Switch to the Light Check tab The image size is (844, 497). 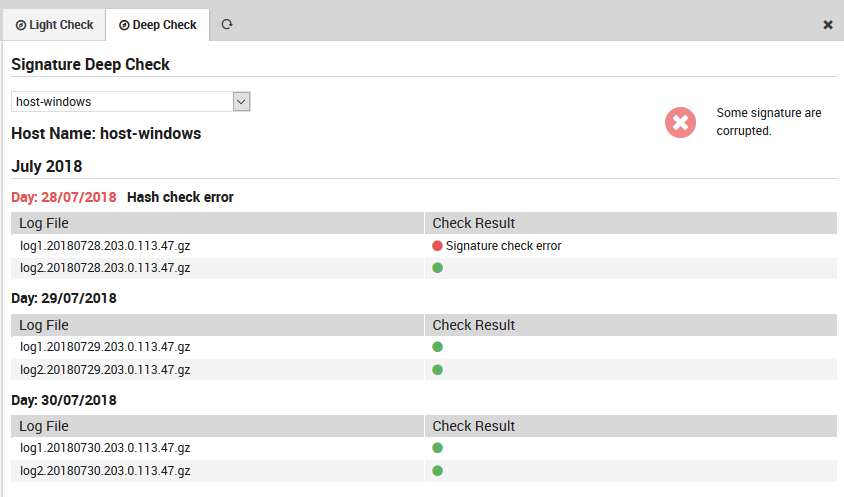pos(55,25)
